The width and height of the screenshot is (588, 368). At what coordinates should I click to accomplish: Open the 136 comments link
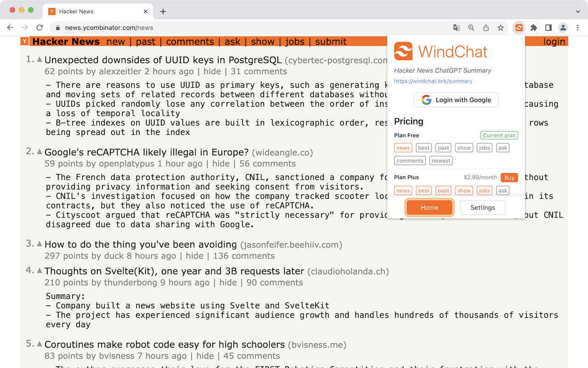pyautogui.click(x=244, y=256)
